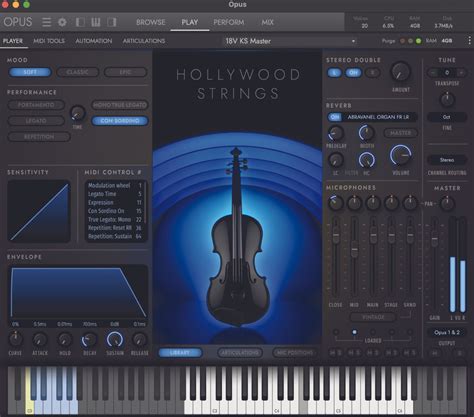Switch to the Browse page

[151, 22]
